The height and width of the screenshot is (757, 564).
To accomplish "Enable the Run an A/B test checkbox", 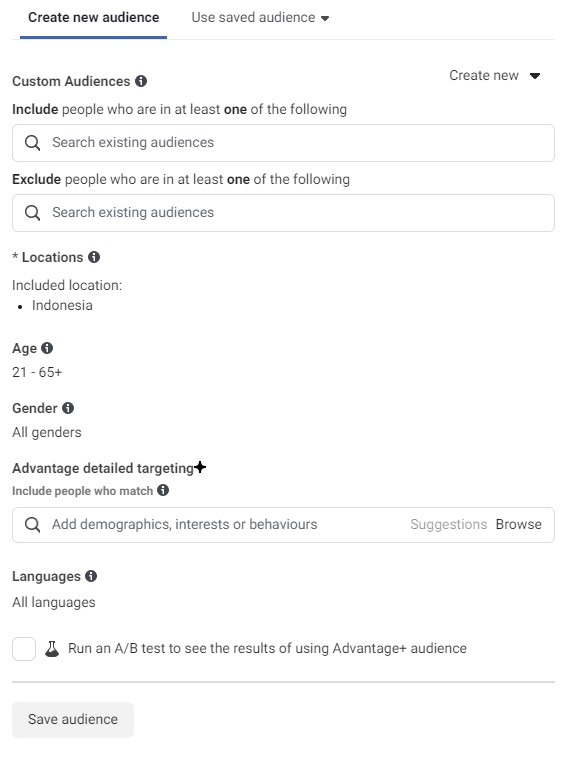I will (x=24, y=648).
